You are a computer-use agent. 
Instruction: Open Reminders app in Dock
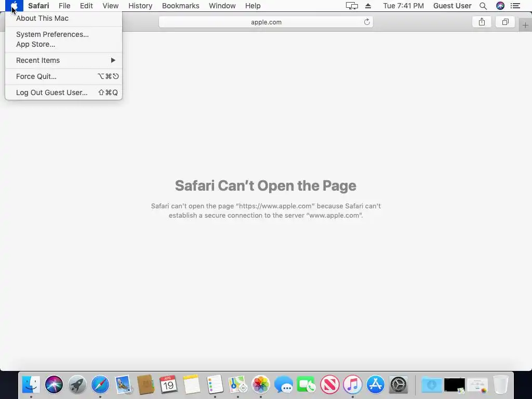(215, 385)
